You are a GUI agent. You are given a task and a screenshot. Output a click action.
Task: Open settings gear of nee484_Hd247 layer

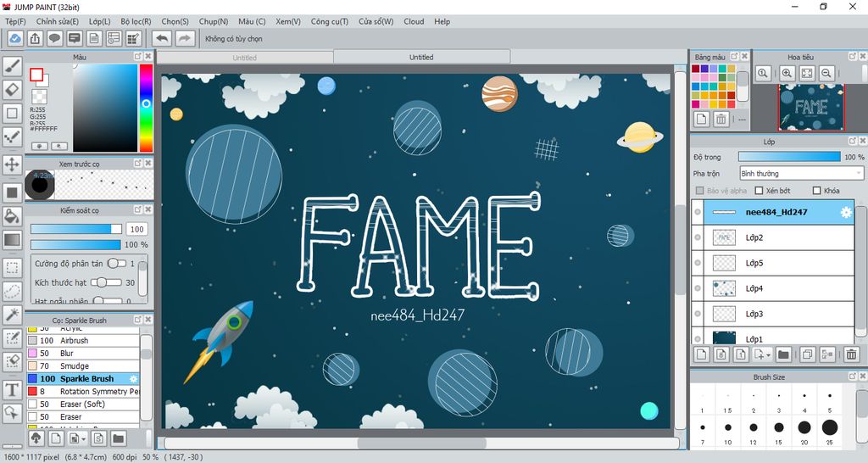coord(846,212)
